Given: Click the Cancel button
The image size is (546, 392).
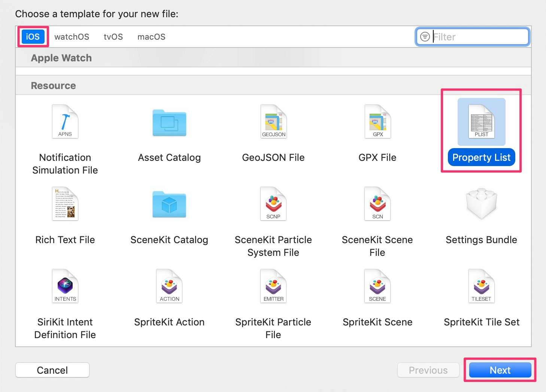Looking at the screenshot, I should [52, 370].
